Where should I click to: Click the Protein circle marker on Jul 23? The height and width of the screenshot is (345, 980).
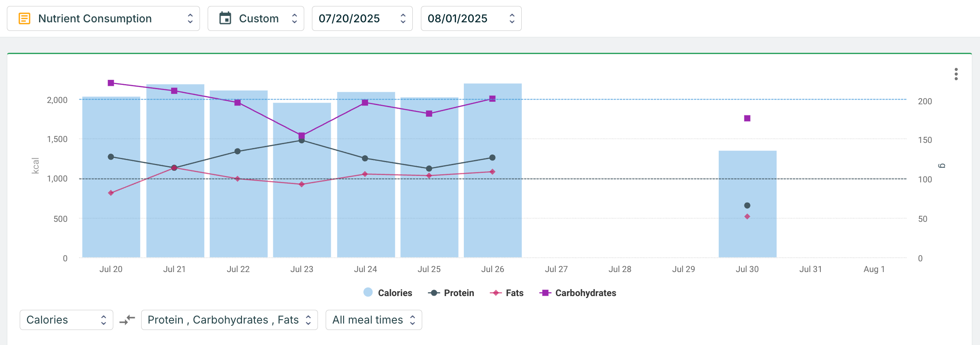pos(302,141)
